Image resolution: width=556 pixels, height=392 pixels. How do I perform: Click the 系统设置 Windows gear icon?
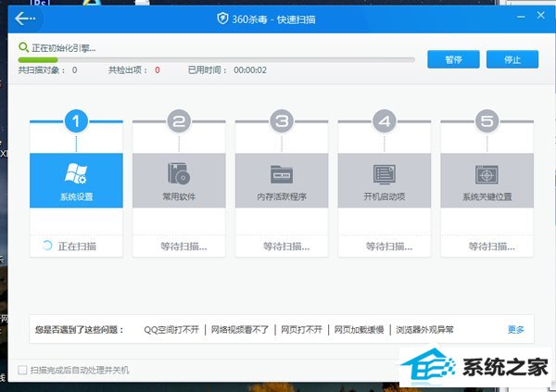[76, 174]
